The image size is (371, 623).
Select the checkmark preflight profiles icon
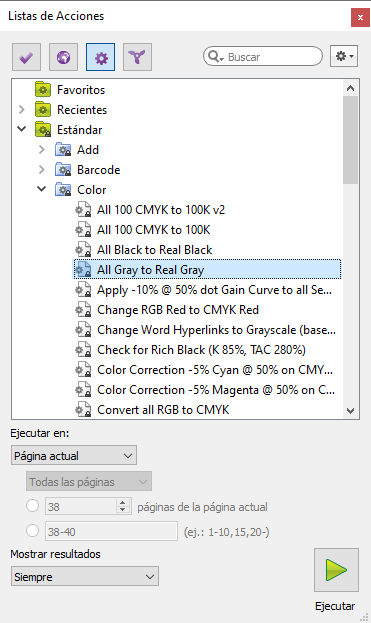pyautogui.click(x=26, y=57)
